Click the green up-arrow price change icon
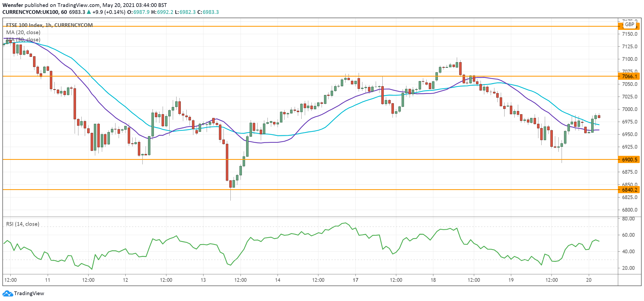This screenshot has width=644, height=301. [x=89, y=12]
